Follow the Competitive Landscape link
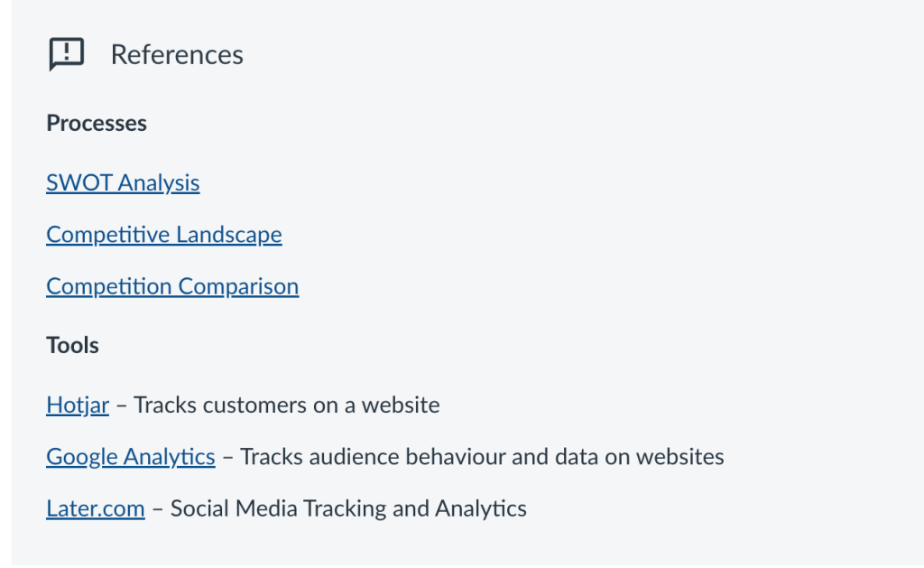This screenshot has width=924, height=568. point(163,235)
